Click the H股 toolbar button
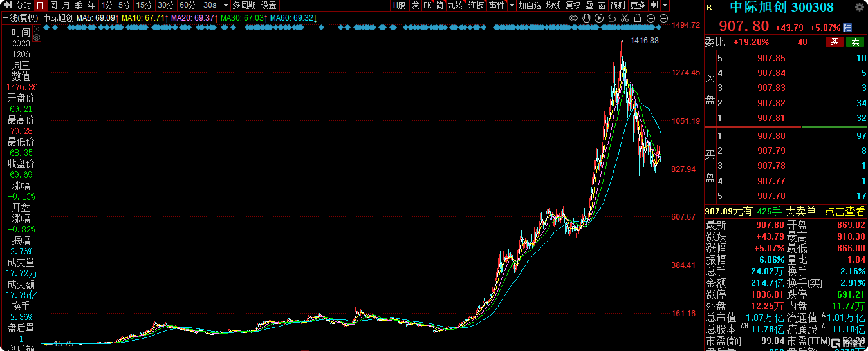The width and height of the screenshot is (868, 351). click(x=399, y=5)
